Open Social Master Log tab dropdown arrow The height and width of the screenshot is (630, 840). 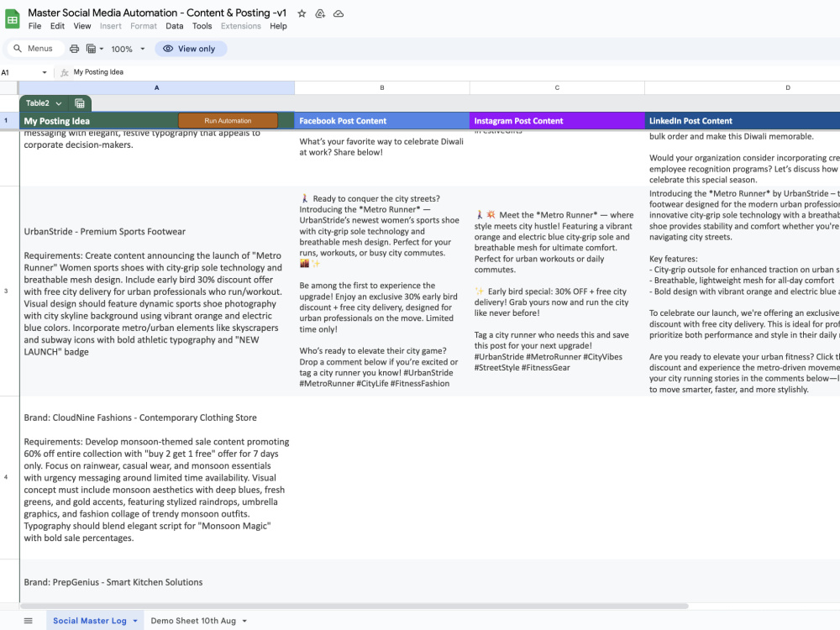click(x=135, y=621)
